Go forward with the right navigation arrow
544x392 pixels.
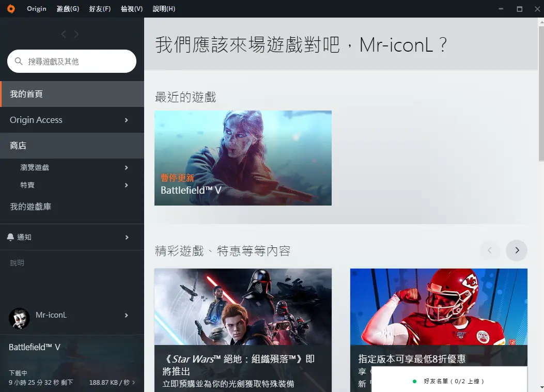76,34
